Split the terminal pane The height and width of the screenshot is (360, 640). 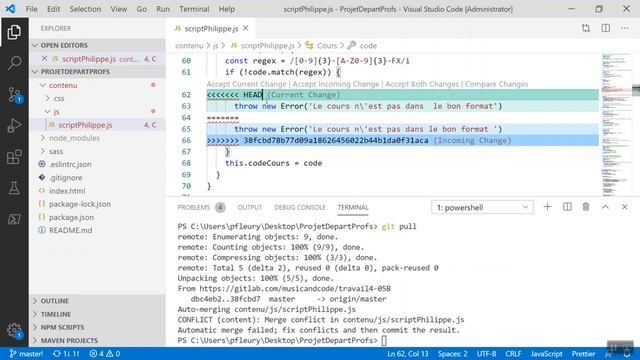(x=567, y=207)
